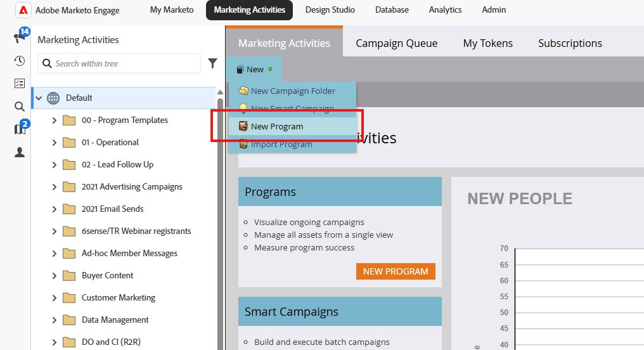This screenshot has height=350, width=644.
Task: Open the Database section
Action: [392, 10]
